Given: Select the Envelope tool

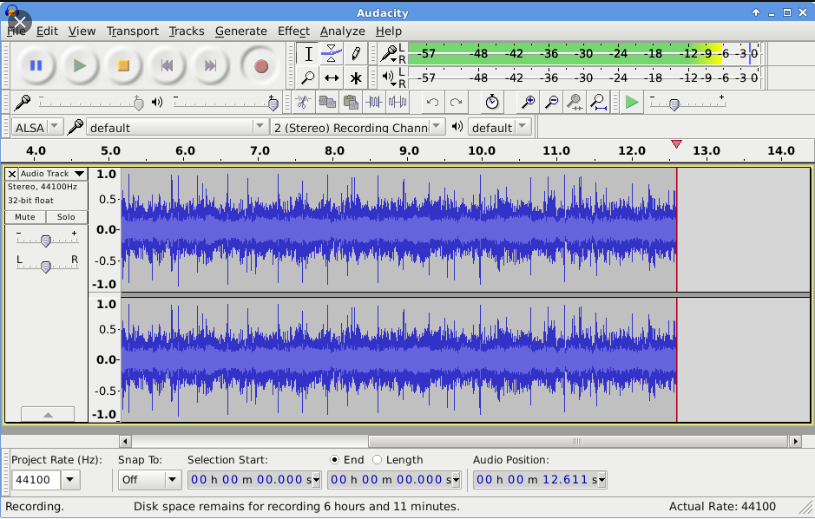Looking at the screenshot, I should [x=331, y=53].
